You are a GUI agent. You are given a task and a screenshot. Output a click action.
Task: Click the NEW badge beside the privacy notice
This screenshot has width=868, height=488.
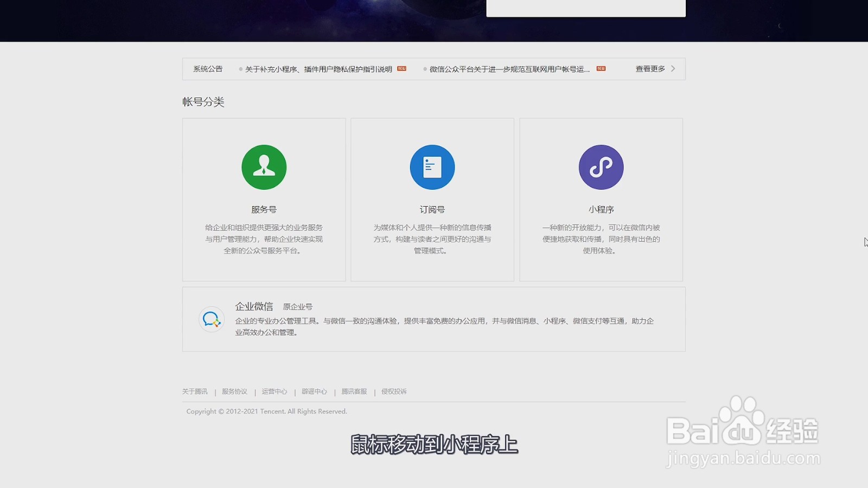(x=400, y=69)
